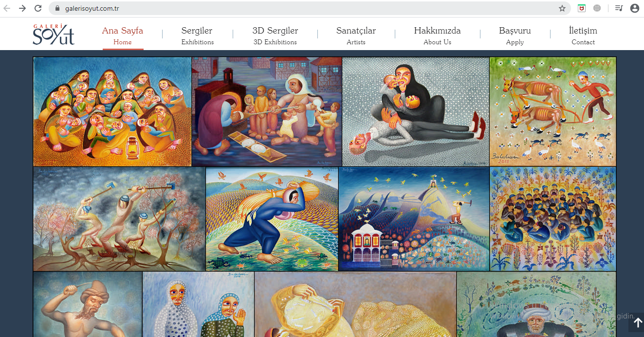Click the browser back arrow
Image resolution: width=644 pixels, height=337 pixels.
8,8
